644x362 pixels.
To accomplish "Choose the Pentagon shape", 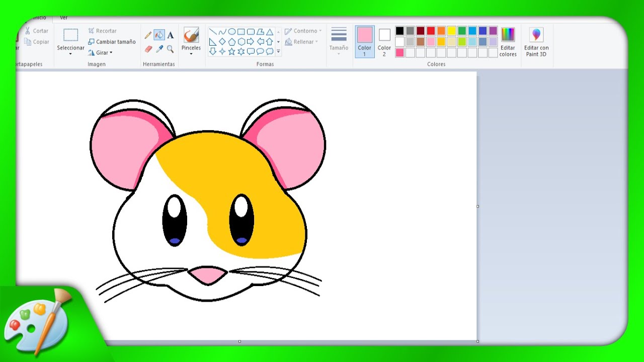I will (x=232, y=42).
